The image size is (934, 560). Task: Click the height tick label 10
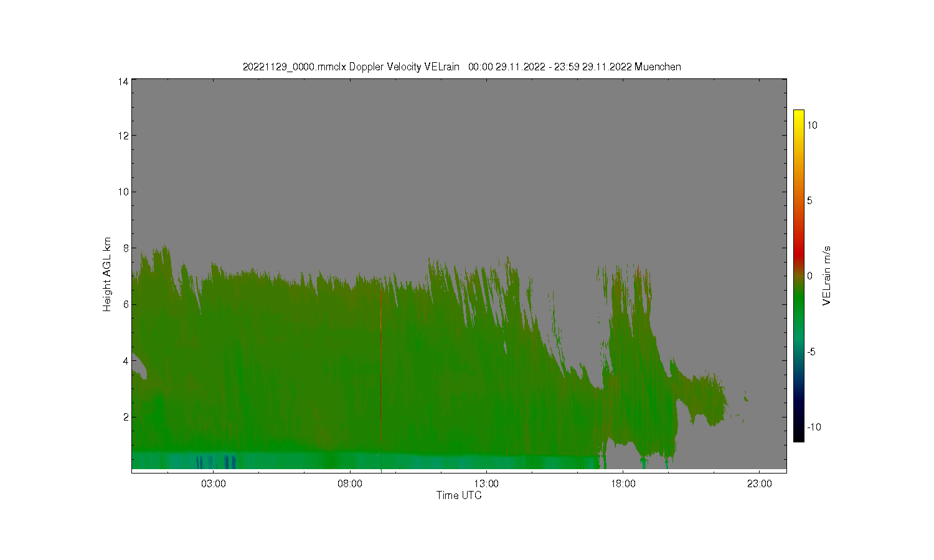[x=123, y=192]
